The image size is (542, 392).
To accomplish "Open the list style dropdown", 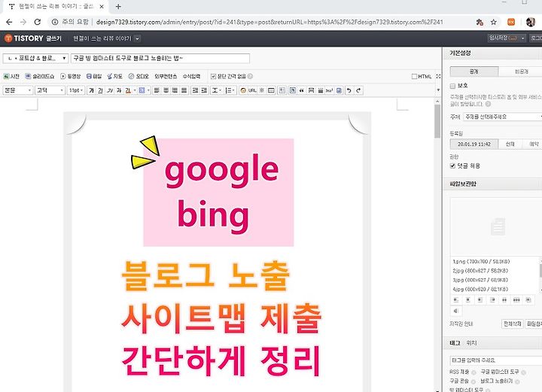I will point(230,90).
